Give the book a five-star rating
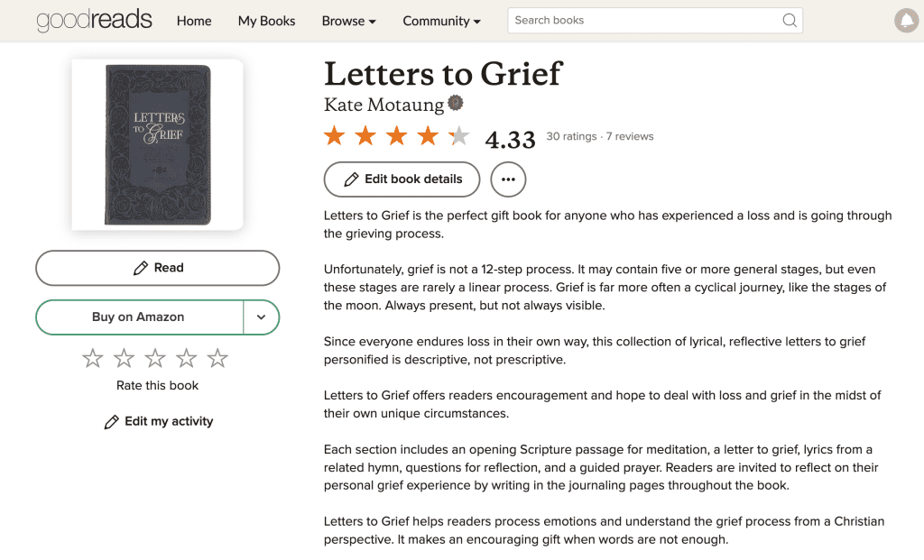 [217, 358]
